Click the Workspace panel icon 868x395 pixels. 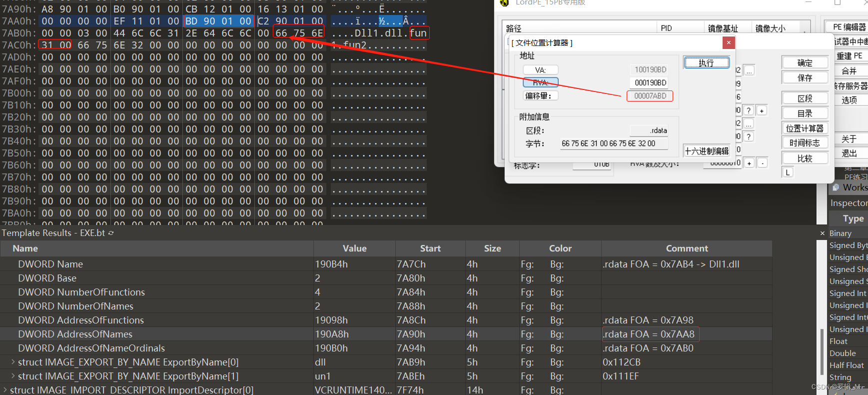click(x=836, y=187)
